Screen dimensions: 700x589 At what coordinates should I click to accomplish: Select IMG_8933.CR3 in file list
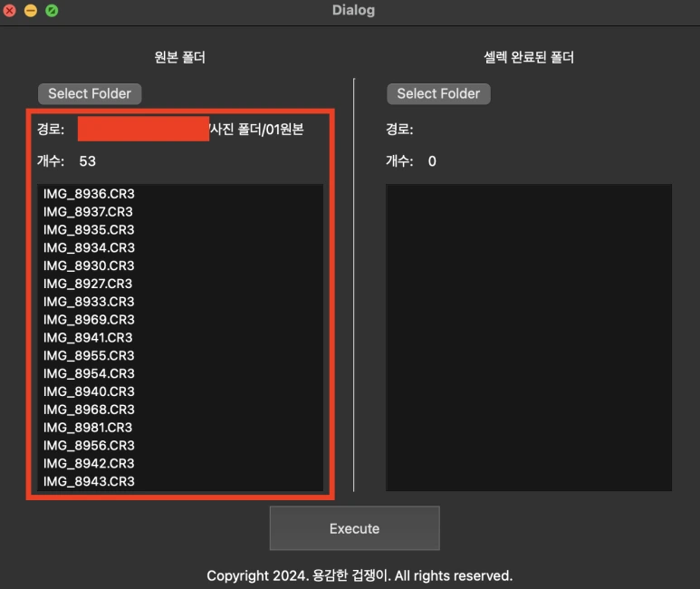point(180,302)
